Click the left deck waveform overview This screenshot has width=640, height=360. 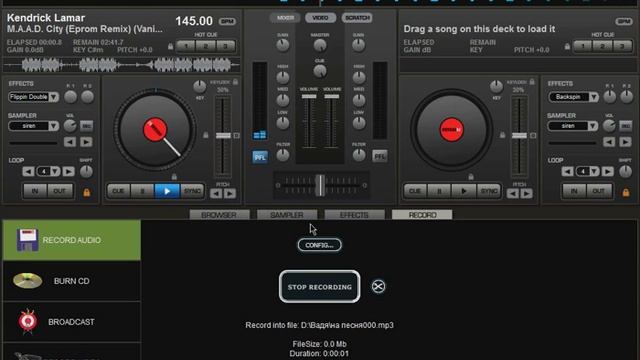[x=122, y=65]
